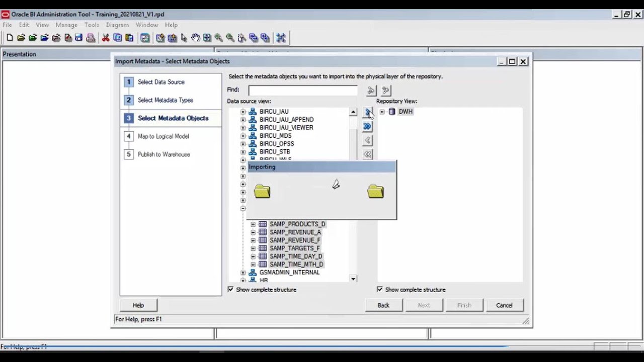Click the Back button
Screen dimensions: 644x362
pos(383,305)
